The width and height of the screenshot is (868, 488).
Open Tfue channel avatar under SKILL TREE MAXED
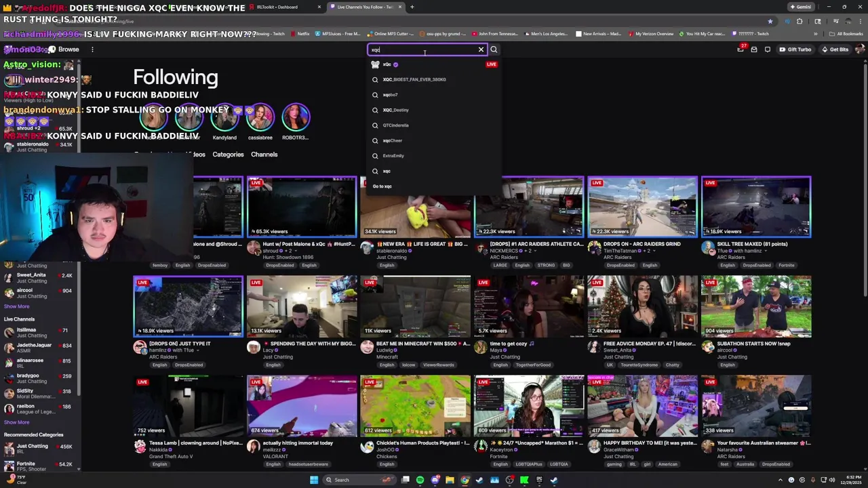[x=708, y=247]
